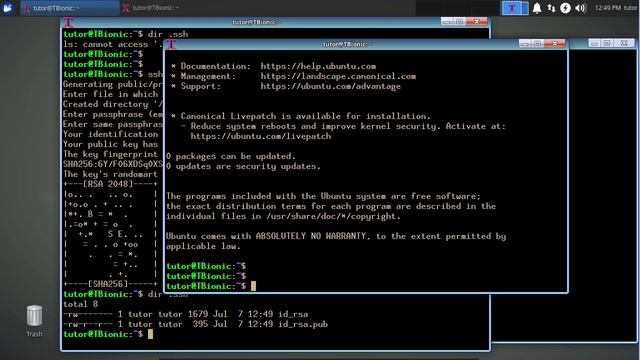640x360 pixels.
Task: Click 'SHA256:6Y/F06XDSq0XS' fingerprint text
Action: [x=113, y=164]
